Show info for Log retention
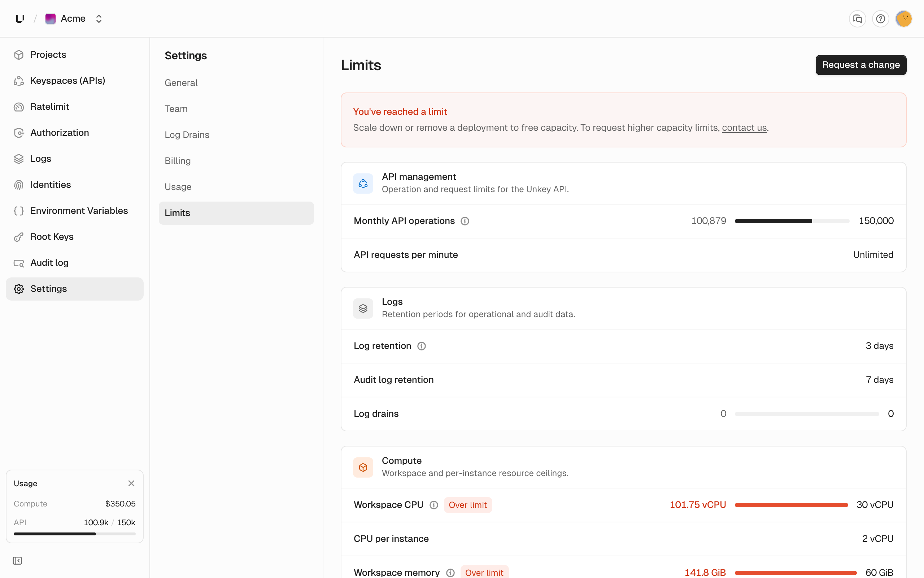Screen dimensions: 924x578 (421, 346)
